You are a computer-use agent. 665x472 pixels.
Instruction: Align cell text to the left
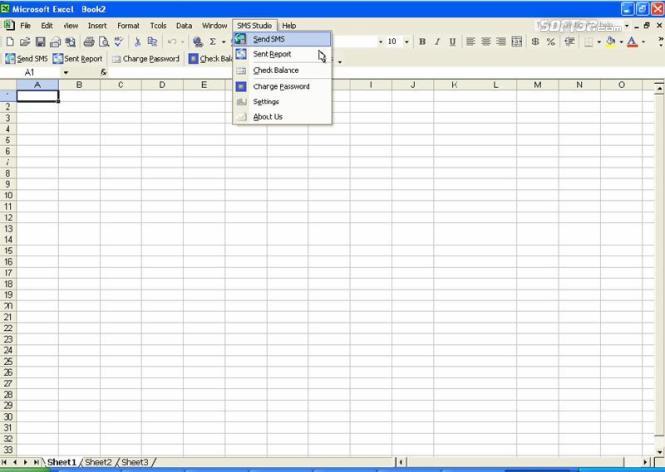470,42
